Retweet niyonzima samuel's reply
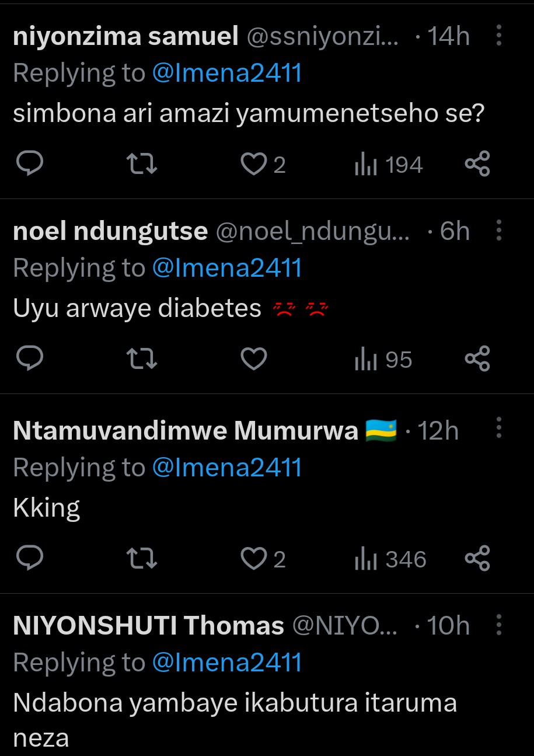 (142, 165)
